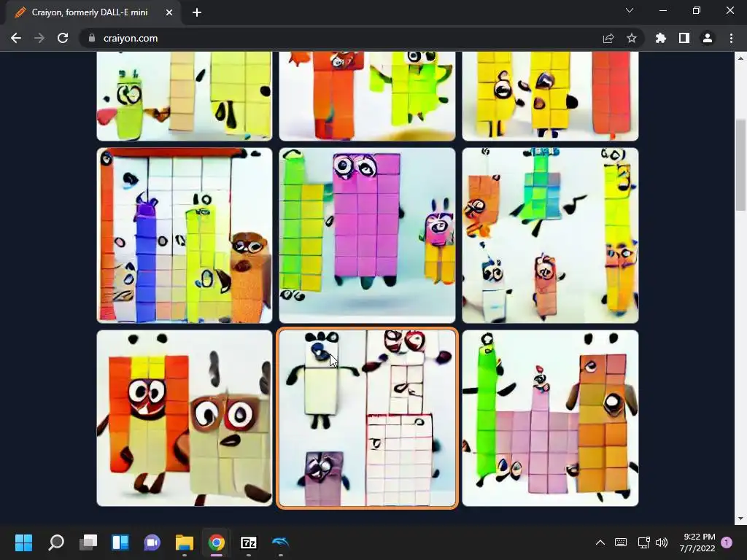Bookmark this page with the star icon
Screen dimensions: 747x560
tap(632, 38)
